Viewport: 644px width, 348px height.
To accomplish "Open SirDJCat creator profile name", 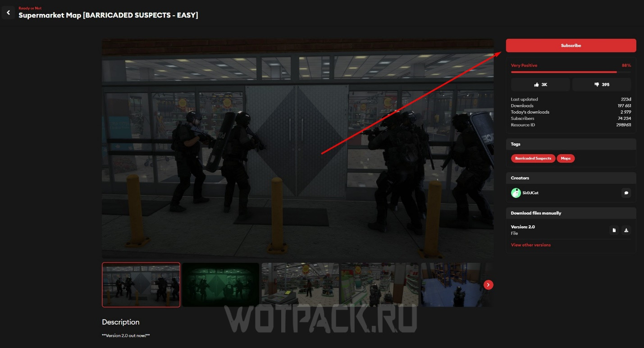I will [530, 193].
